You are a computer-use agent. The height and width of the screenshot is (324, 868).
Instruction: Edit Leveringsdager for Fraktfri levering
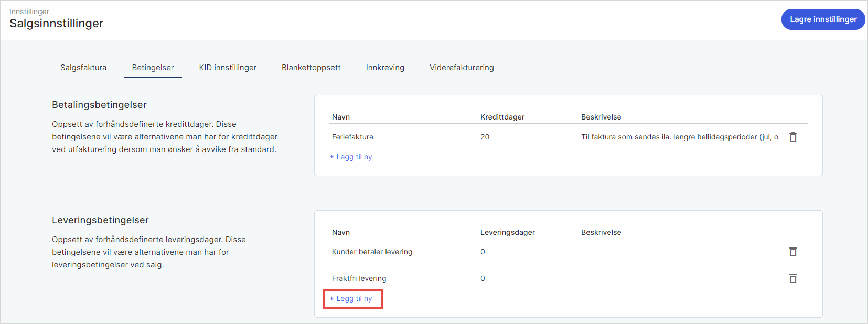(x=483, y=278)
